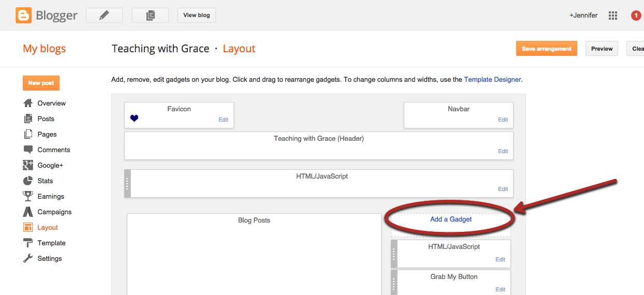The image size is (644, 295).
Task: Click the New post button
Action: (x=41, y=83)
